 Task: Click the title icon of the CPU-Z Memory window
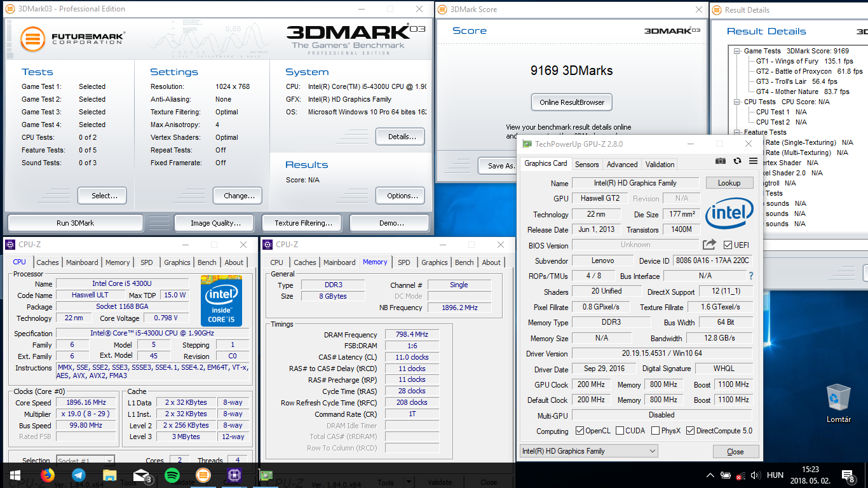268,245
